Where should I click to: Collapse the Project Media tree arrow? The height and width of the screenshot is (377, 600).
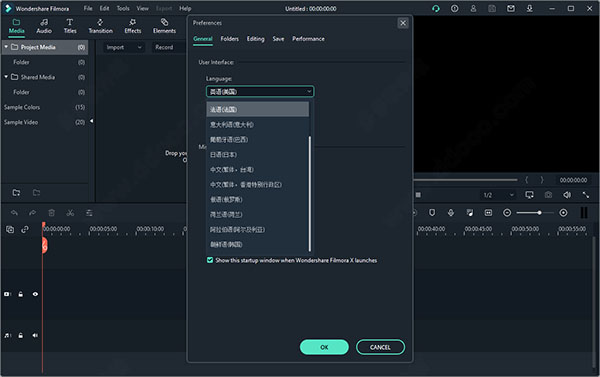coord(6,47)
